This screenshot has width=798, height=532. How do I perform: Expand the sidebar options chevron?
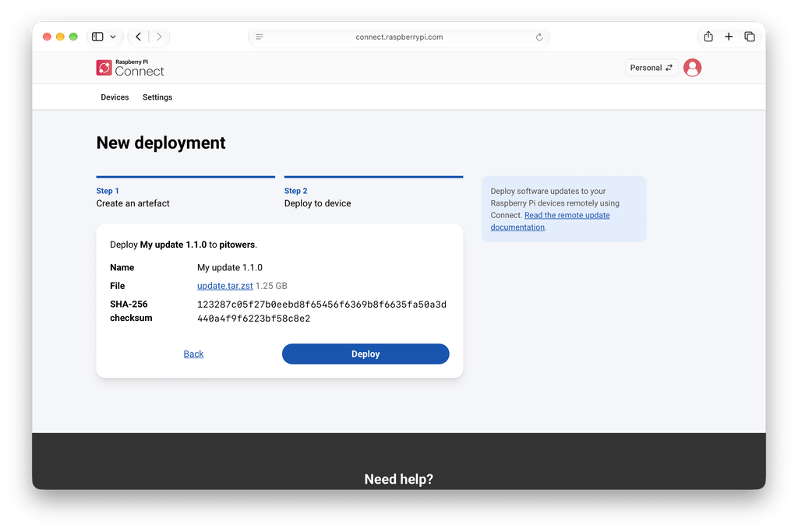(x=113, y=37)
